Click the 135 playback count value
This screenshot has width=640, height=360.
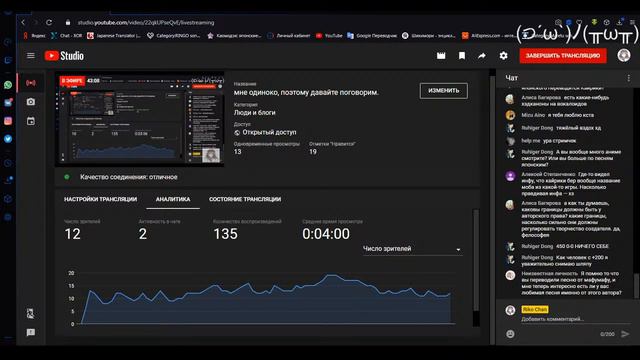[225, 234]
